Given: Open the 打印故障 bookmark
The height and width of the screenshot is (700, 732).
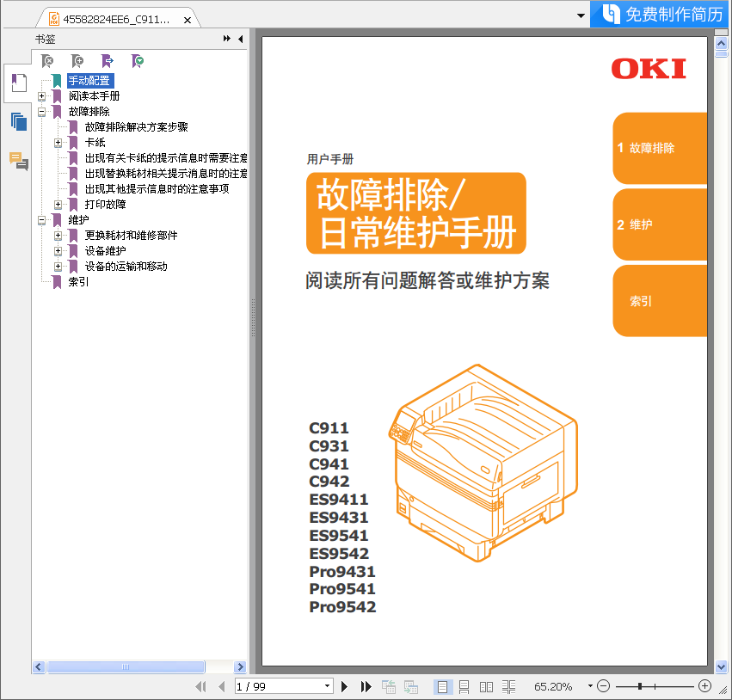Looking at the screenshot, I should pyautogui.click(x=106, y=205).
